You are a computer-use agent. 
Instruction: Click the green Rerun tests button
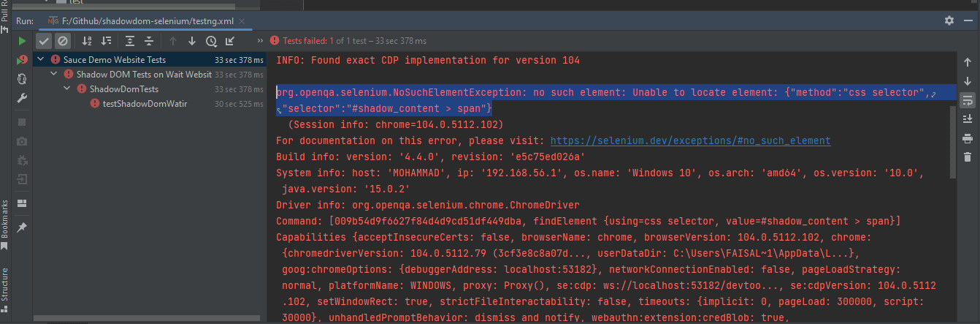22,41
